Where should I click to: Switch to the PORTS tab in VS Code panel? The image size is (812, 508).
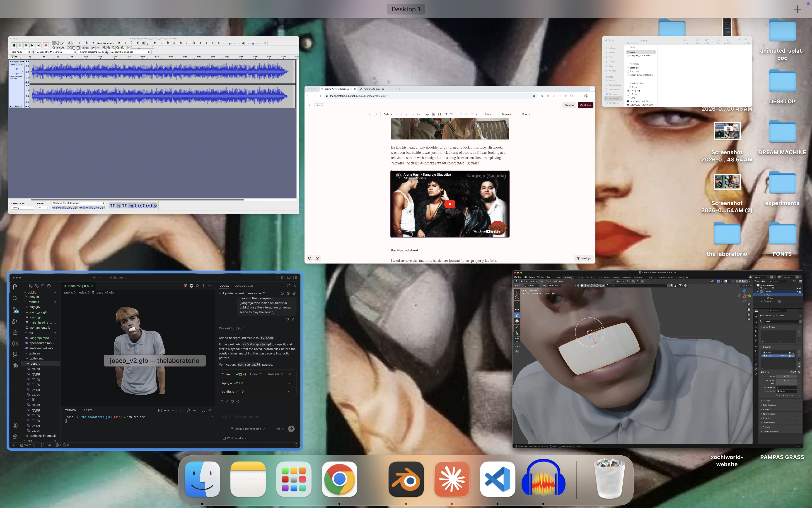[88, 410]
